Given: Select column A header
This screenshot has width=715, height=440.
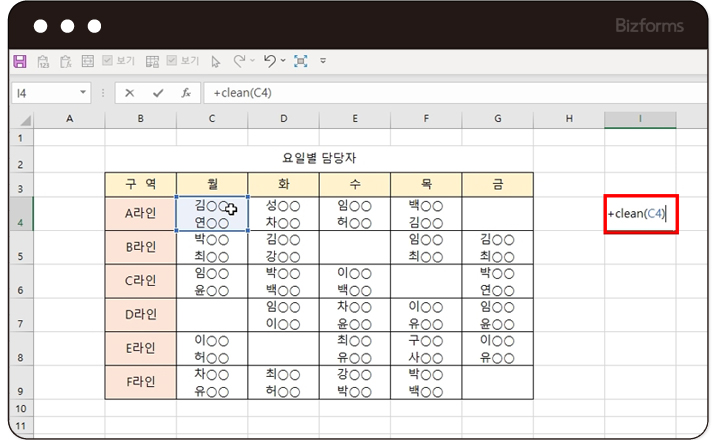Looking at the screenshot, I should click(69, 119).
